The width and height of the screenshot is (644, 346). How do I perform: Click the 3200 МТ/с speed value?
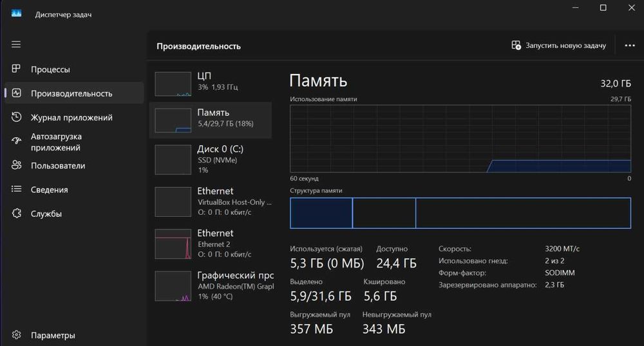click(x=562, y=249)
